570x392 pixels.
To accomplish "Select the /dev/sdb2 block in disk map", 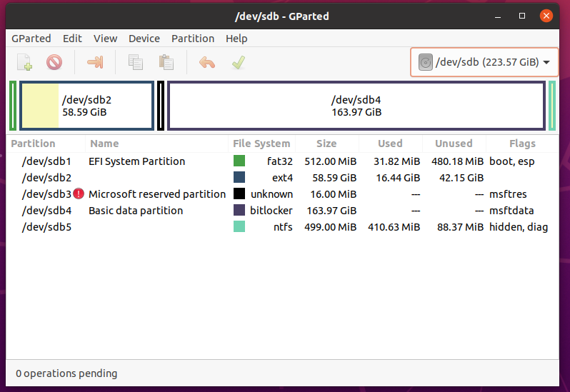I will point(86,106).
